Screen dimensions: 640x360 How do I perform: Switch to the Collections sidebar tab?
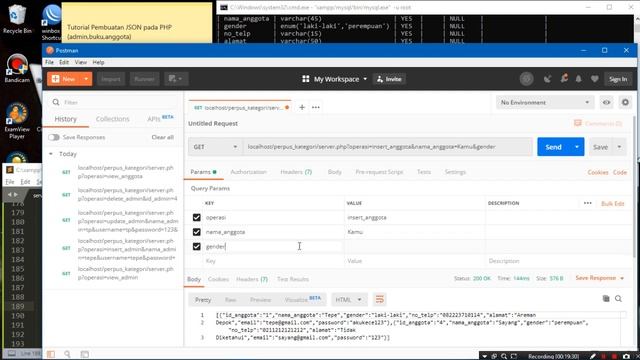click(x=113, y=119)
